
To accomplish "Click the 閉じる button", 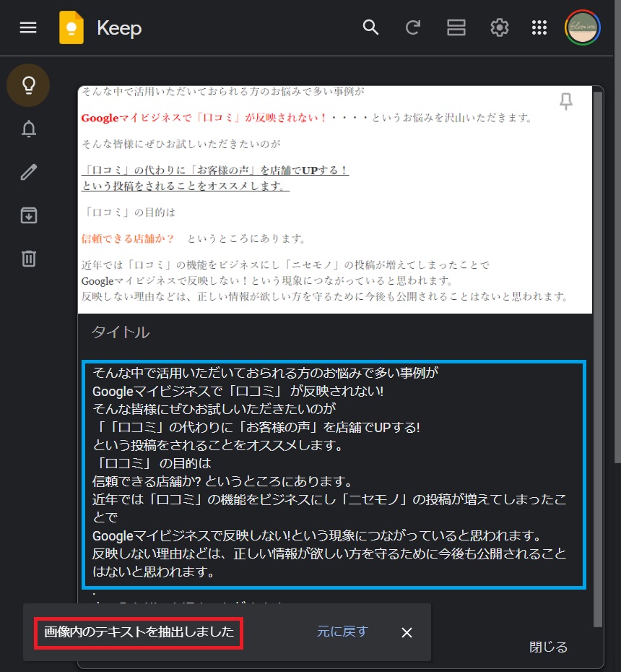I will coord(548,647).
